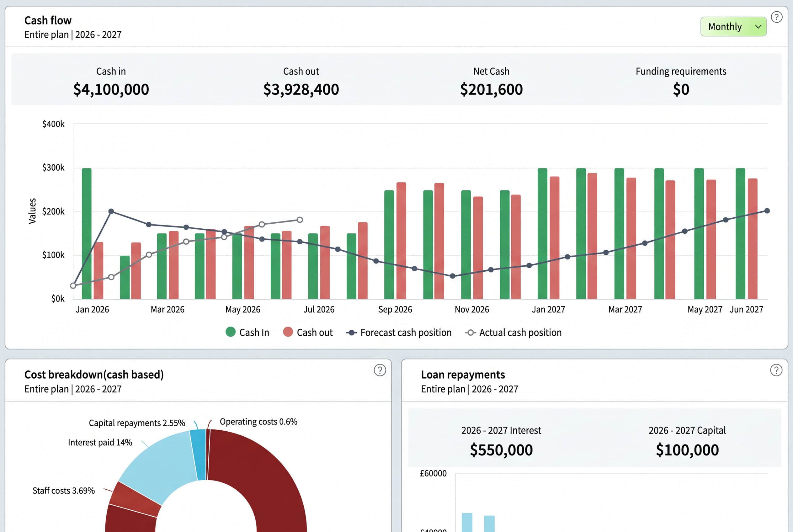Click the Net Cash $201,600 summary value
This screenshot has height=532, width=793.
tap(491, 89)
